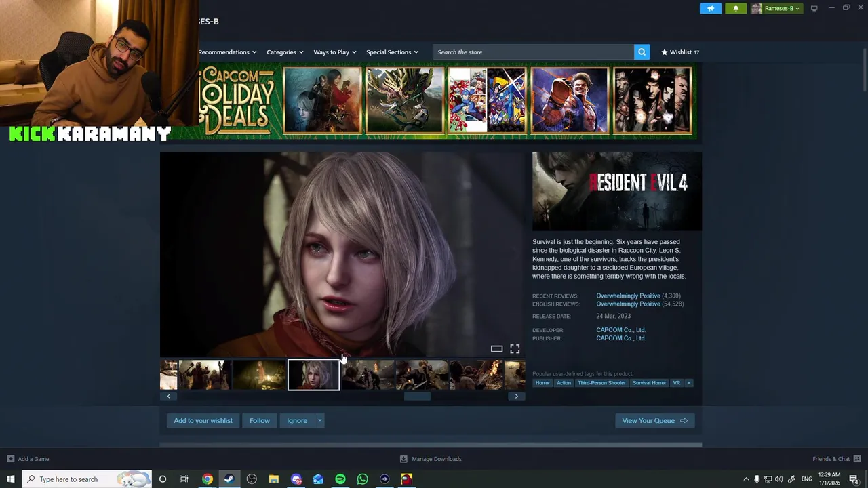Click the Add a Game plus icon
Image resolution: width=868 pixels, height=488 pixels.
[10, 459]
